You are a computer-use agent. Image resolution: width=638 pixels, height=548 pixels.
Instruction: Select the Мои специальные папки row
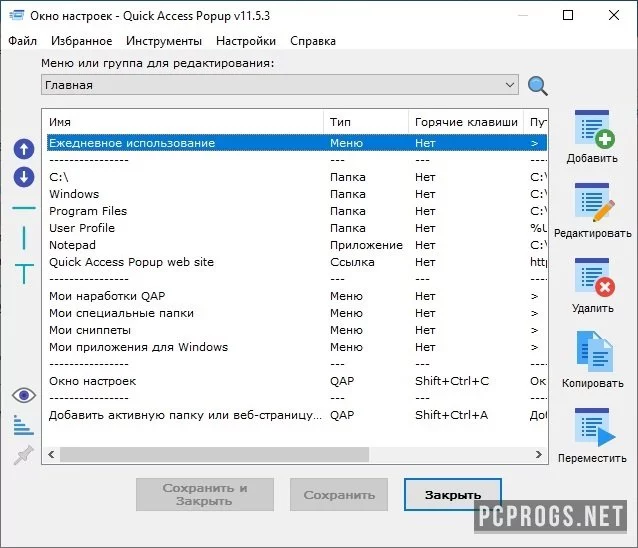point(297,313)
